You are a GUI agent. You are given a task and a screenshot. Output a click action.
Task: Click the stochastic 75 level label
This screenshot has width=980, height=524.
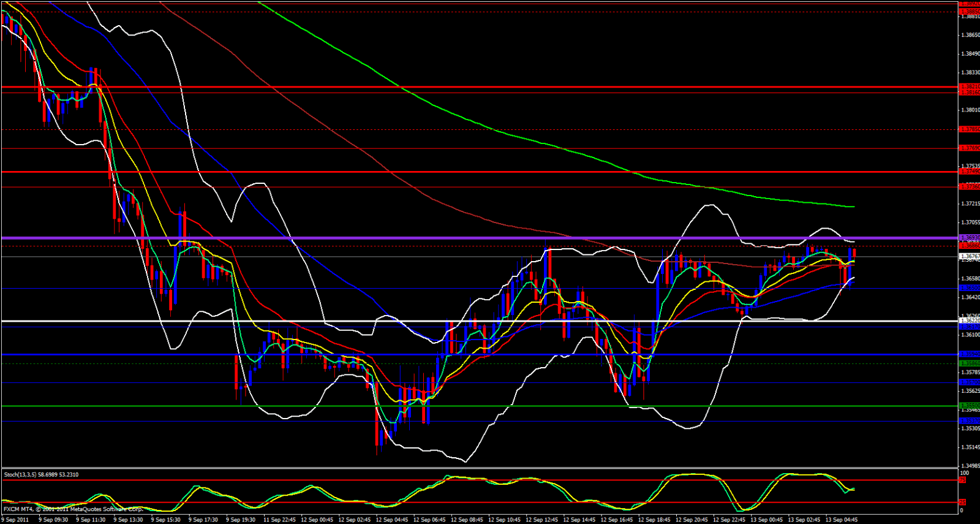(963, 480)
